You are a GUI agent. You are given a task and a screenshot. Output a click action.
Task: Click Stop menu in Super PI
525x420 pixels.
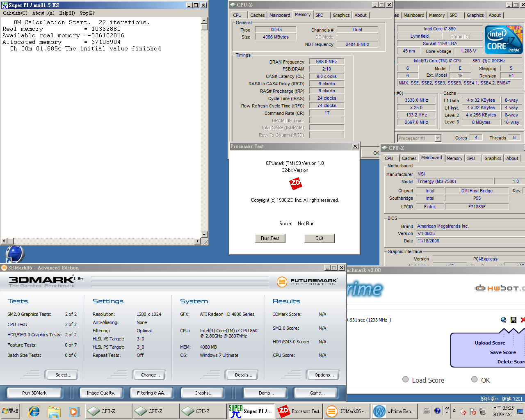point(87,13)
